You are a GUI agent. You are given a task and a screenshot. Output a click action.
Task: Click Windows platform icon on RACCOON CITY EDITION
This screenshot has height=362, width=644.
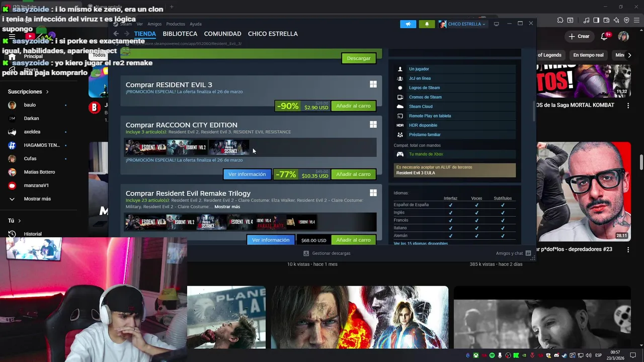(x=373, y=124)
